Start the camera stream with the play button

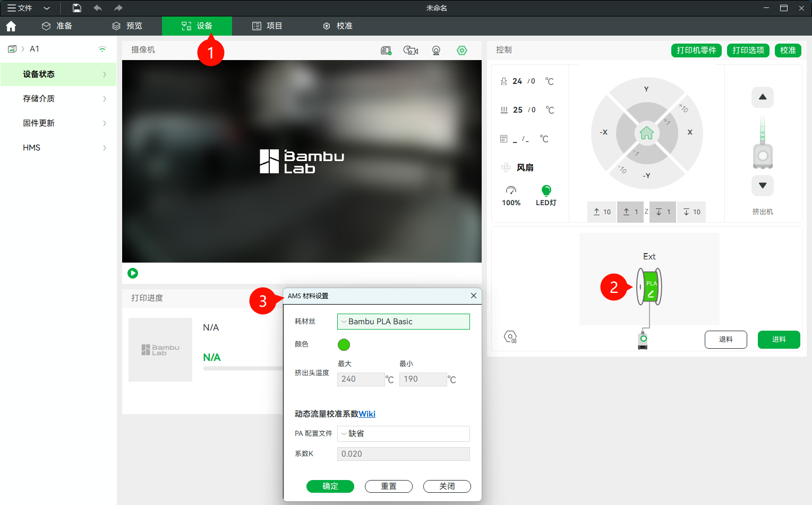click(133, 273)
